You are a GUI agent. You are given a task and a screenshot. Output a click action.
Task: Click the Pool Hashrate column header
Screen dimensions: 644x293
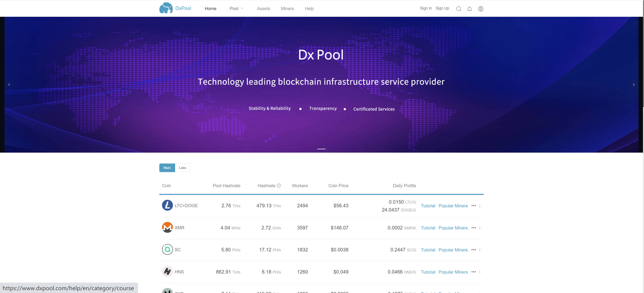pos(226,185)
